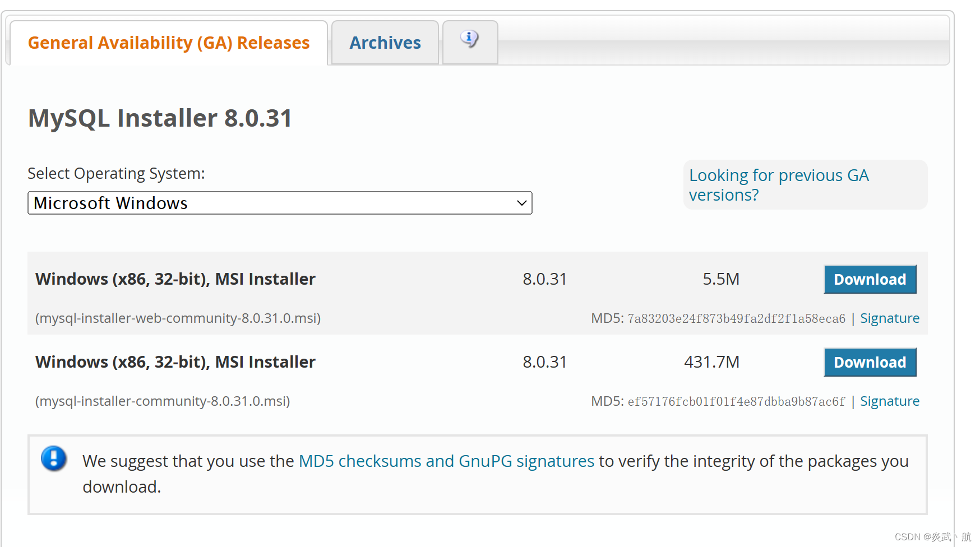Click installer title in the 5.5M row

tap(175, 279)
